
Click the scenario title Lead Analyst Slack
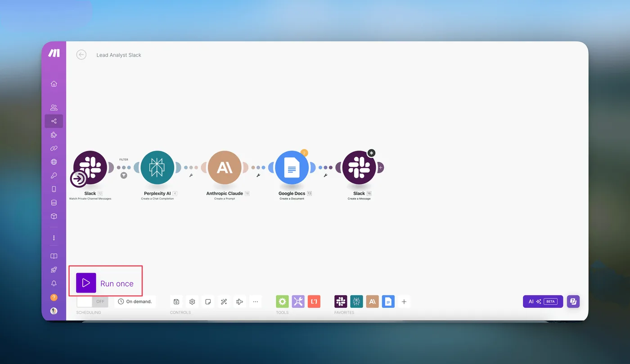coord(119,55)
